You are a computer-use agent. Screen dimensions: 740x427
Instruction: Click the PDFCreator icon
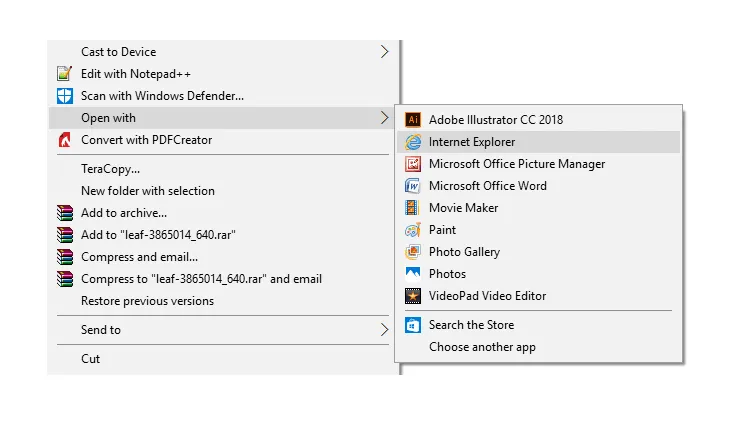[65, 140]
